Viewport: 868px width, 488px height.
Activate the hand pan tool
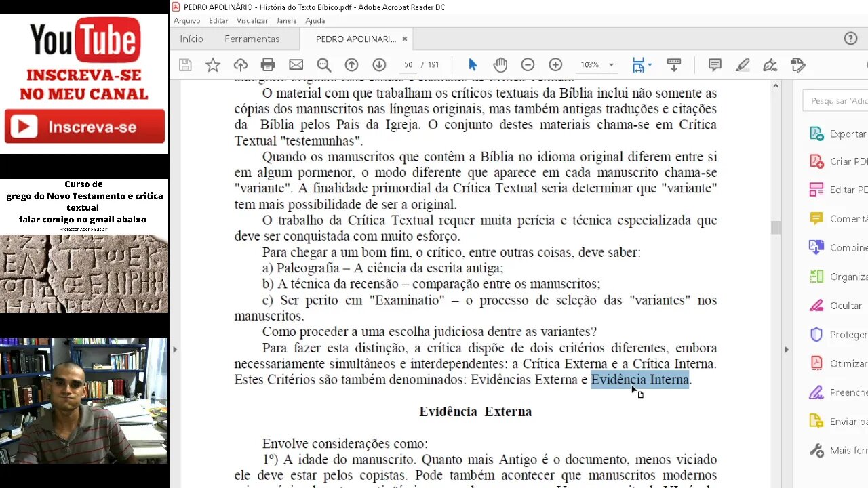[x=500, y=65]
